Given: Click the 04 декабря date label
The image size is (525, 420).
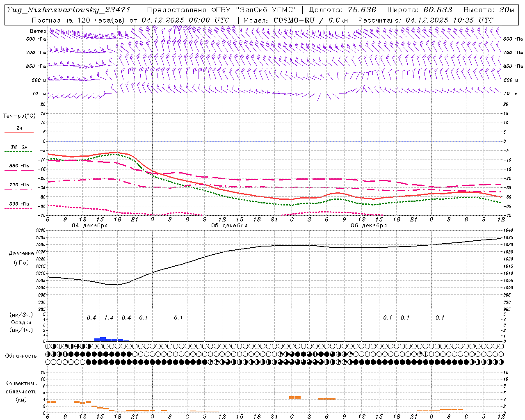Looking at the screenshot, I should pos(90,226).
